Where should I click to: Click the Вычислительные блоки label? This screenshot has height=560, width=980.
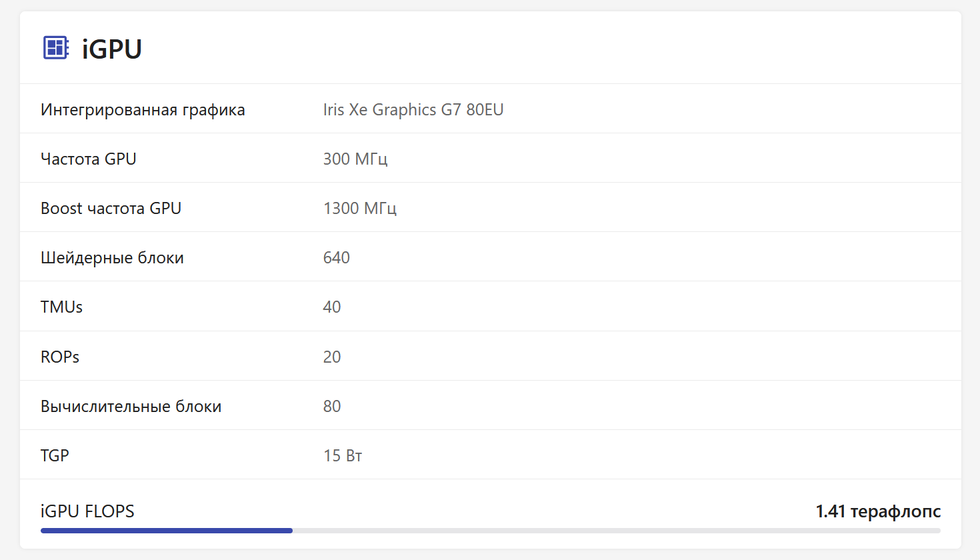(x=131, y=407)
